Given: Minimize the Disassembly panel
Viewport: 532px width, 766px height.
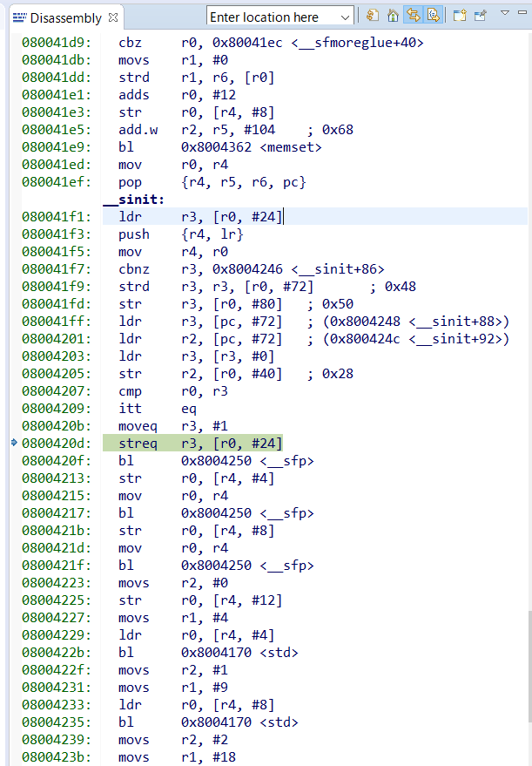Looking at the screenshot, I should (x=522, y=13).
